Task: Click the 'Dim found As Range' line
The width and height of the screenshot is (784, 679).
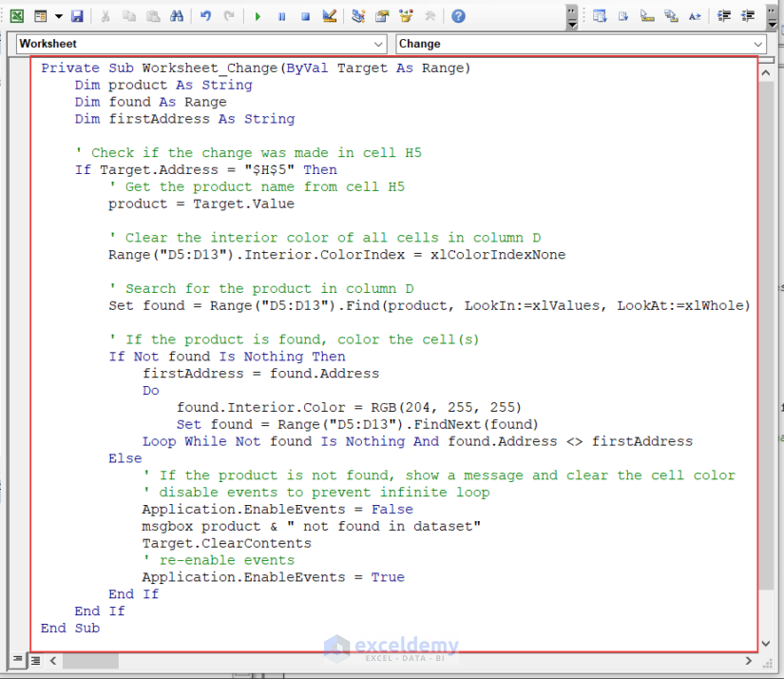Action: (x=150, y=102)
